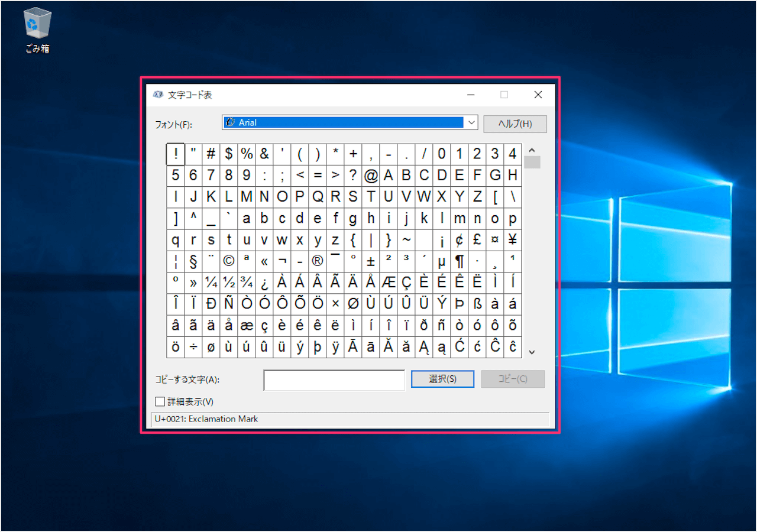The image size is (757, 532).
Task: Click the "@" at-sign cell
Action: 371,176
